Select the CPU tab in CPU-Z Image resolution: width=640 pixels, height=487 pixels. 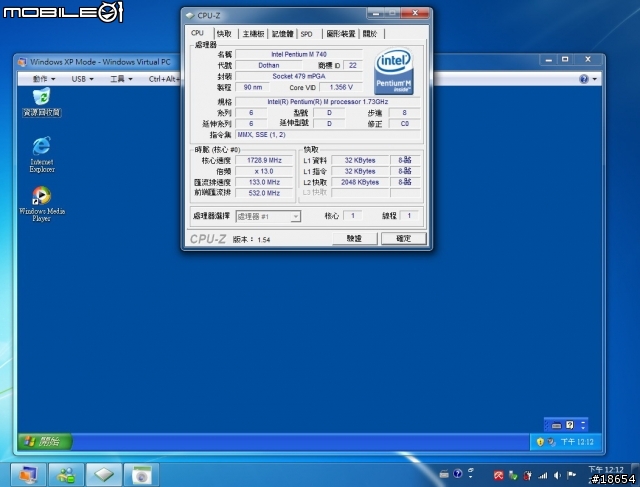(x=198, y=33)
